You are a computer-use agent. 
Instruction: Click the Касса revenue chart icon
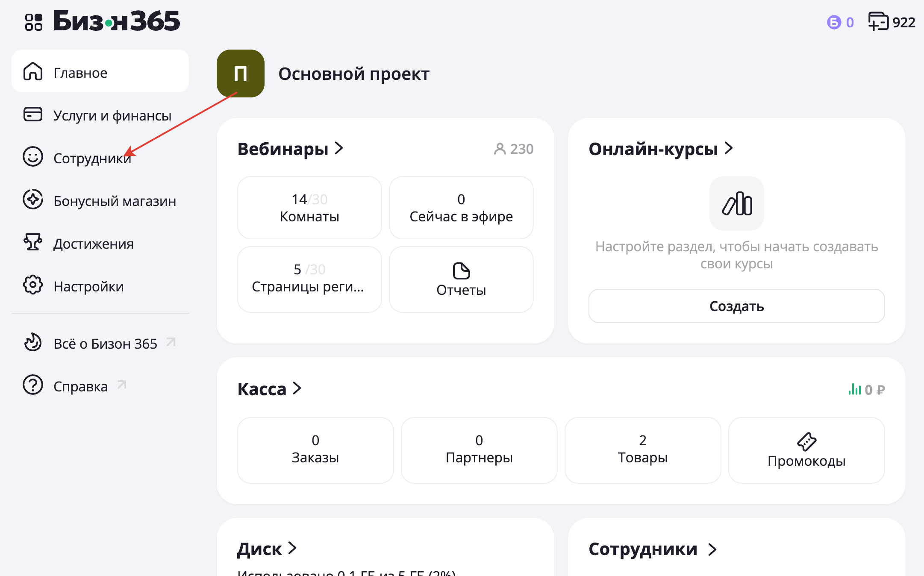point(855,389)
